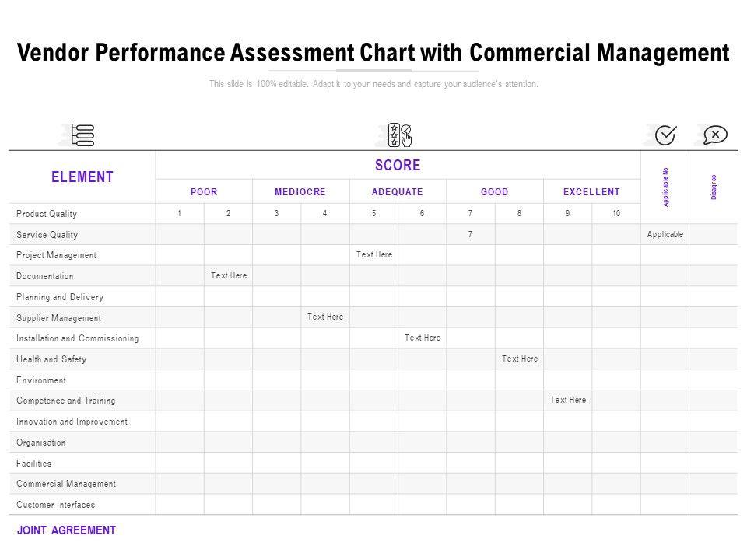The height and width of the screenshot is (560, 747).
Task: Click the score 10 cell in Product Quality row
Action: (616, 213)
